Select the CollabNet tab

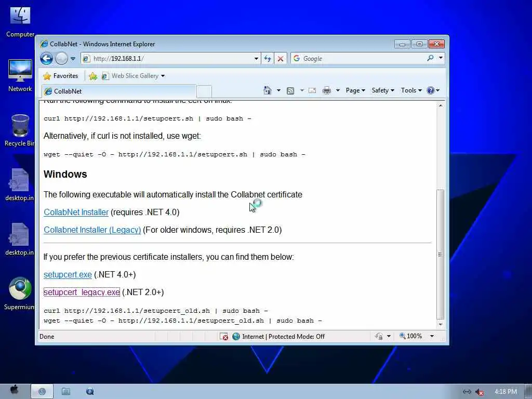click(x=119, y=91)
